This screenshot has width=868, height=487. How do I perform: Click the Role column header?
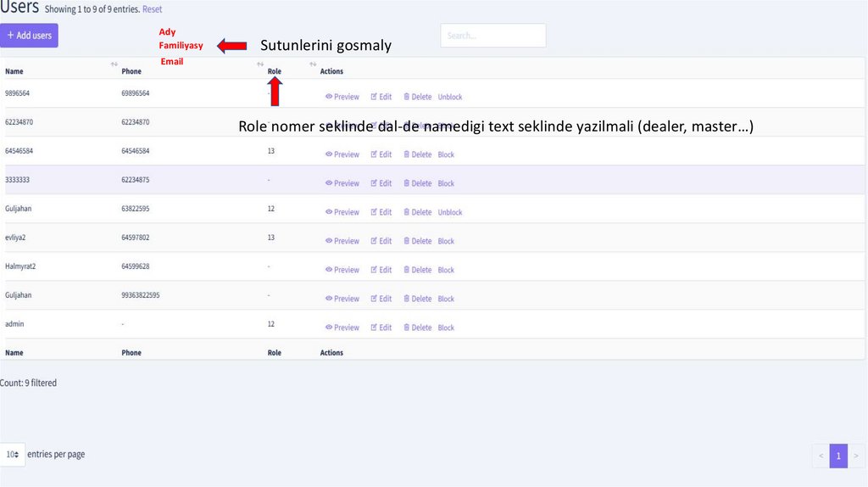click(x=275, y=71)
